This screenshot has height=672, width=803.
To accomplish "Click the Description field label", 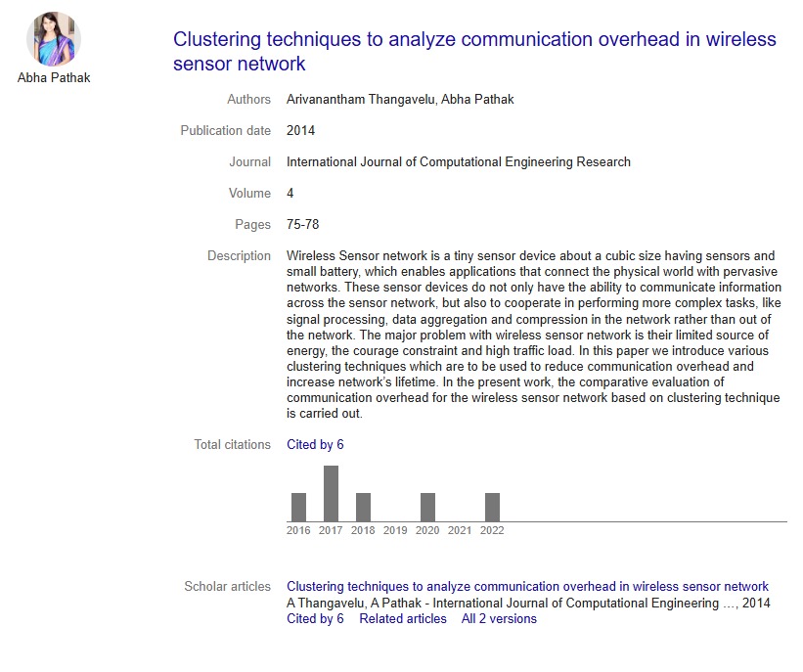I will pos(239,255).
